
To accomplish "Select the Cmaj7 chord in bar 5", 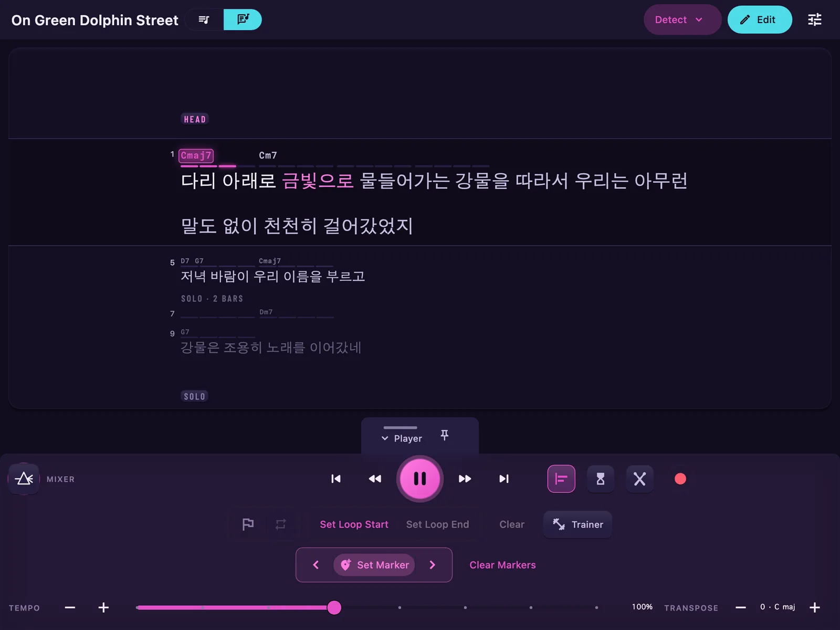I will click(x=270, y=261).
